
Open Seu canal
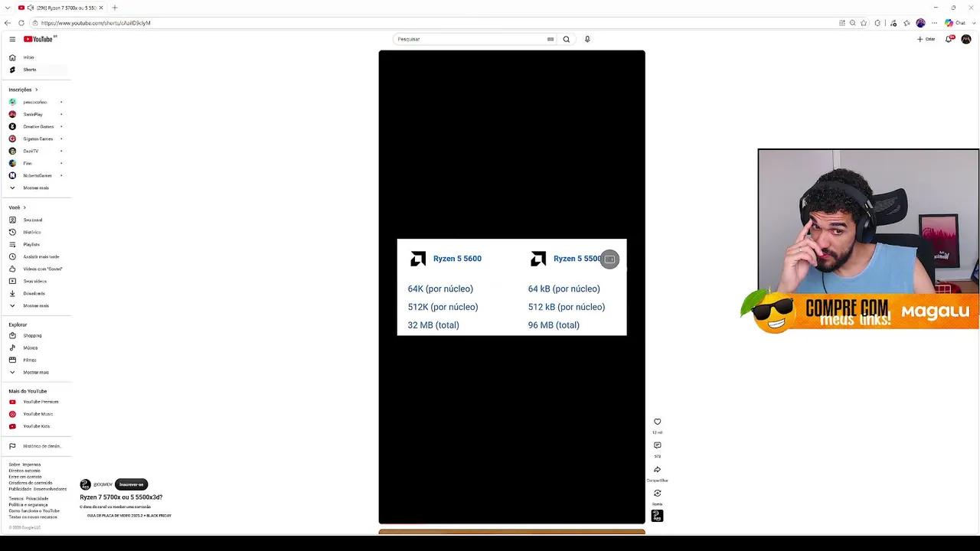32,220
